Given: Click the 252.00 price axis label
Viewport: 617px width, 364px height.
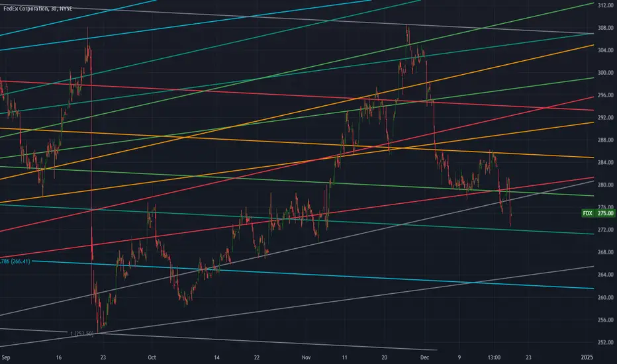Looking at the screenshot, I should click(x=606, y=342).
